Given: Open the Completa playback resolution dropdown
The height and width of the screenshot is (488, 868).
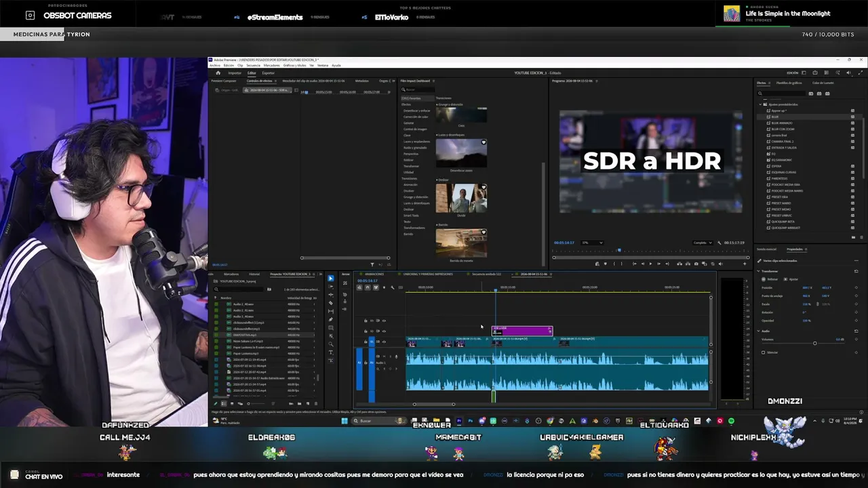Looking at the screenshot, I should click(703, 243).
